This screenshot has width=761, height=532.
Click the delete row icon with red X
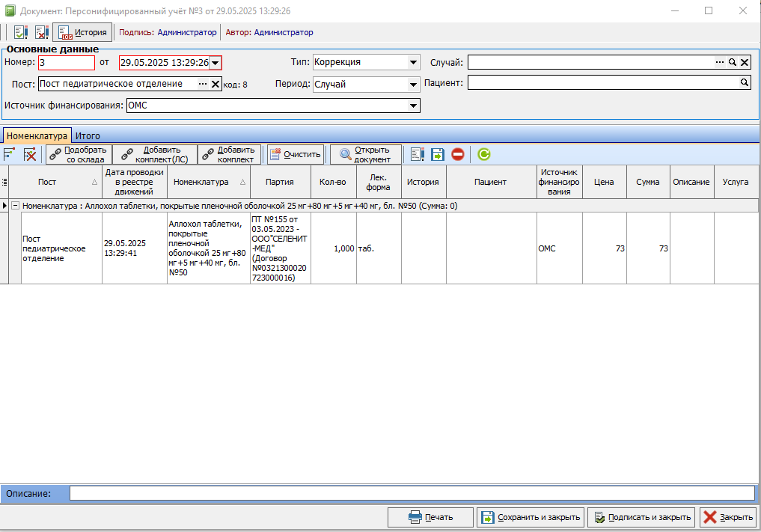pyautogui.click(x=30, y=154)
